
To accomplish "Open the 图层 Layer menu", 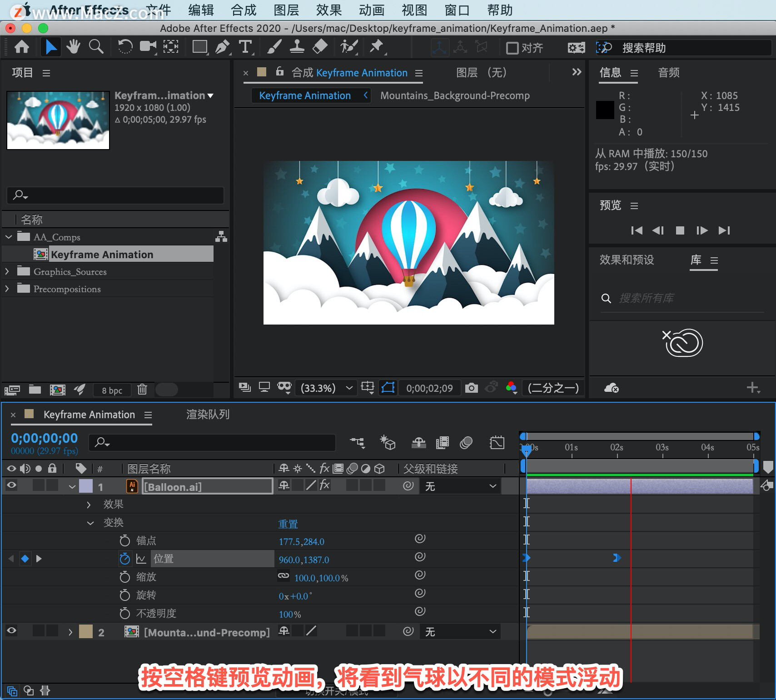I will (286, 10).
